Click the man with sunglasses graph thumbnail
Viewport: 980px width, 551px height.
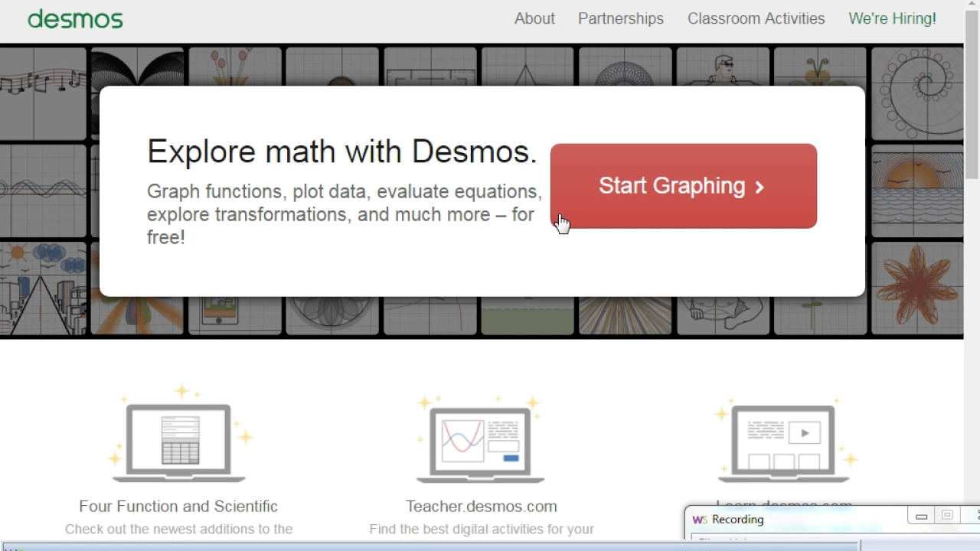[x=723, y=67]
